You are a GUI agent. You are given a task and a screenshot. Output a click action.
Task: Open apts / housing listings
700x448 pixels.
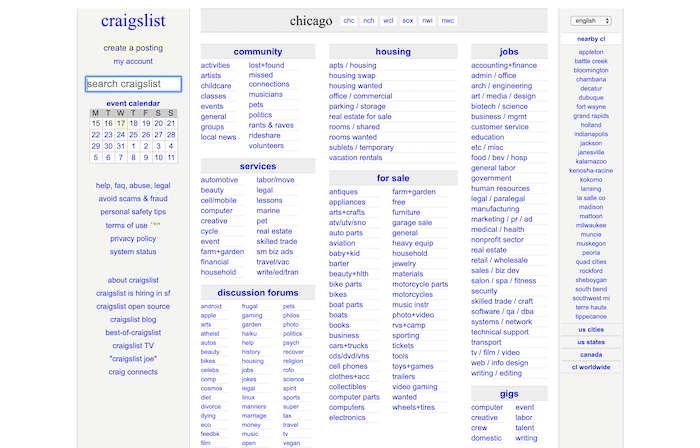[x=351, y=65]
